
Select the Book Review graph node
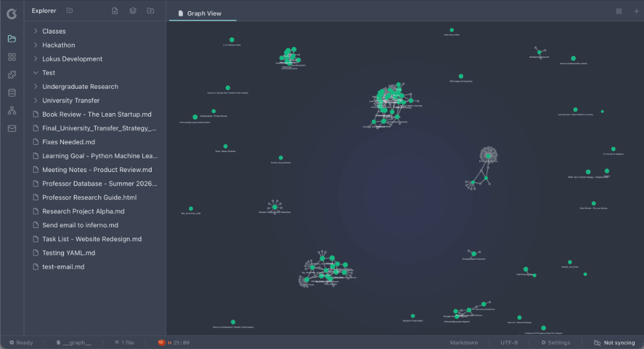point(594,204)
